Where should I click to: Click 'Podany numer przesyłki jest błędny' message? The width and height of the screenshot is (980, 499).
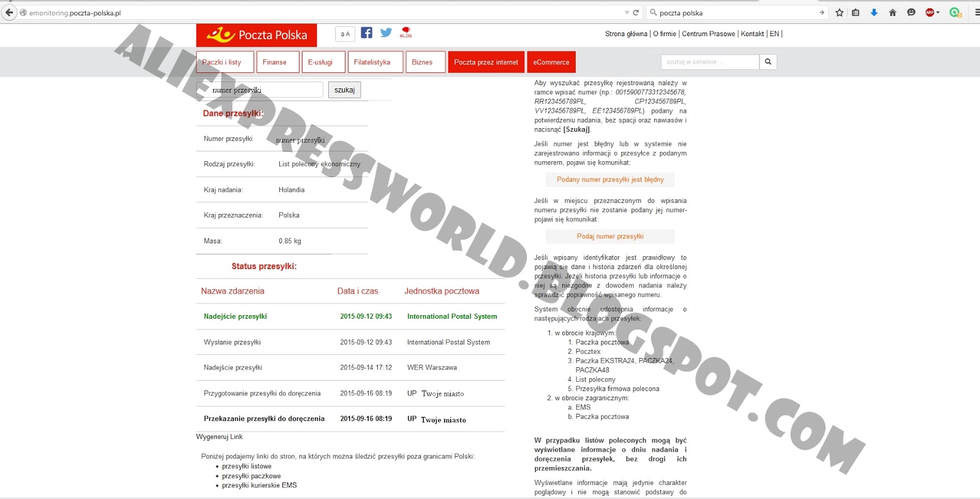[610, 180]
